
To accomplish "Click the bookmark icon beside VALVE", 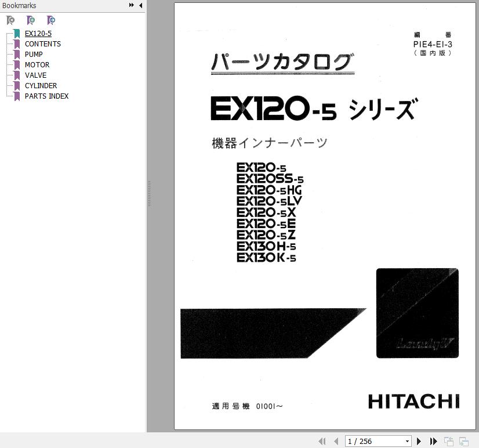I will 17,75.
